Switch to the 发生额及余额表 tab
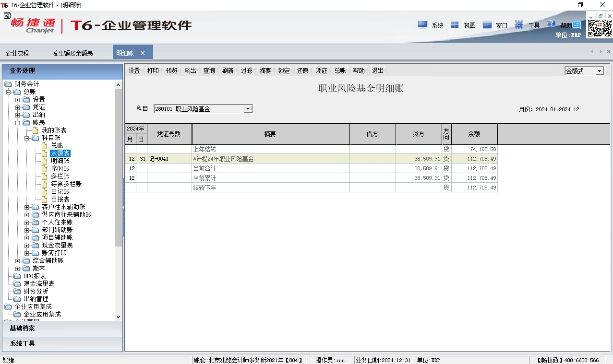This screenshot has height=364, width=613. pos(72,53)
